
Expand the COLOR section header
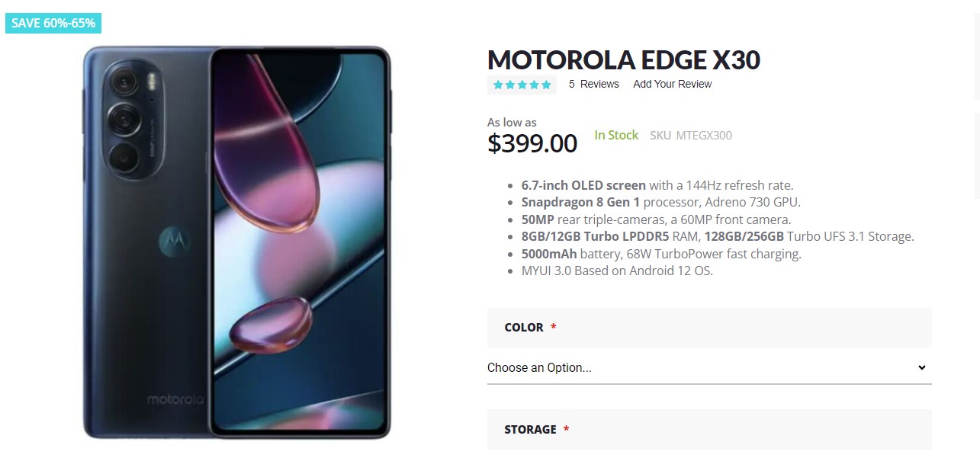click(x=709, y=327)
